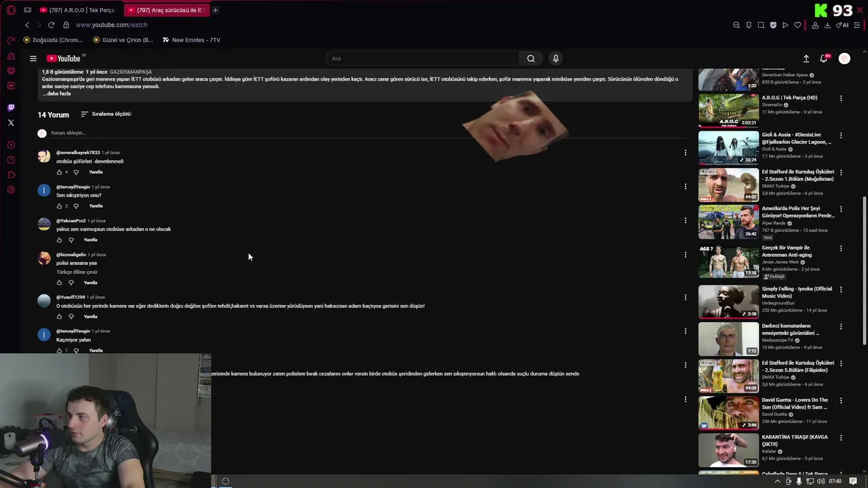Take snapshot with selection icon
The image size is (868, 488).
click(x=761, y=25)
